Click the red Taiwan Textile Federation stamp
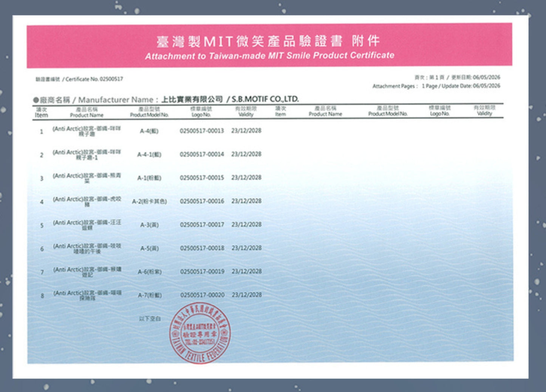The width and height of the screenshot is (546, 392). 200,333
